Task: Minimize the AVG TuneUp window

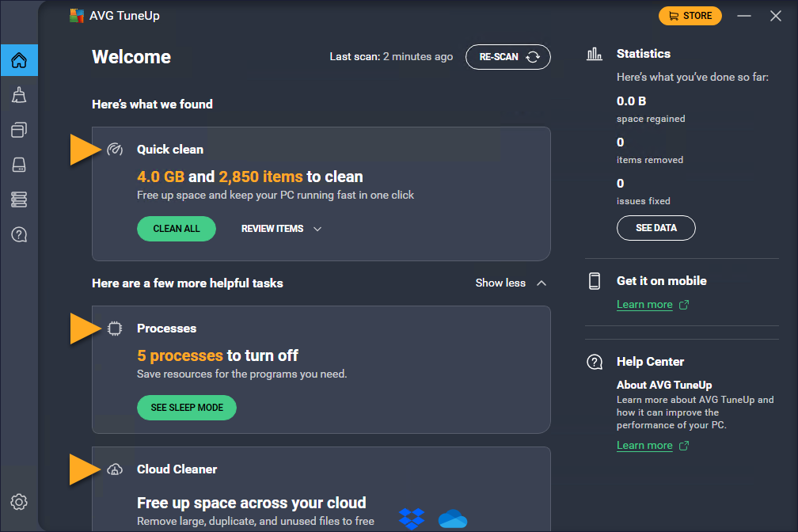Action: coord(744,16)
